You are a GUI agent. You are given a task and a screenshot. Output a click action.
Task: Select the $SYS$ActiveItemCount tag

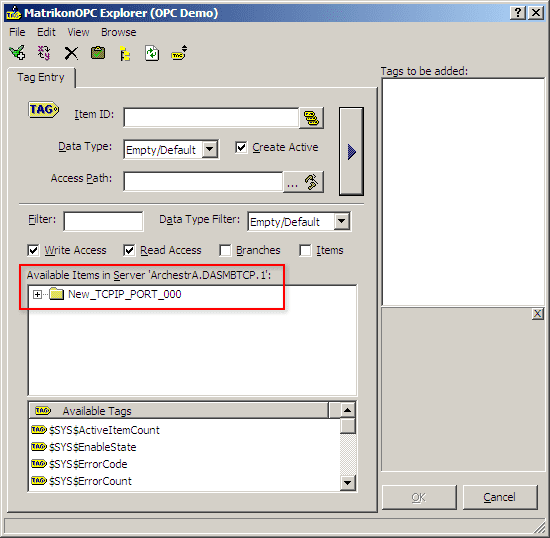(105, 430)
